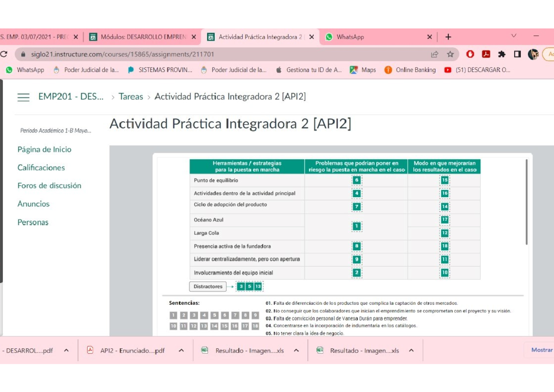
Task: Open the extensions puzzle piece menu
Action: pos(502,54)
